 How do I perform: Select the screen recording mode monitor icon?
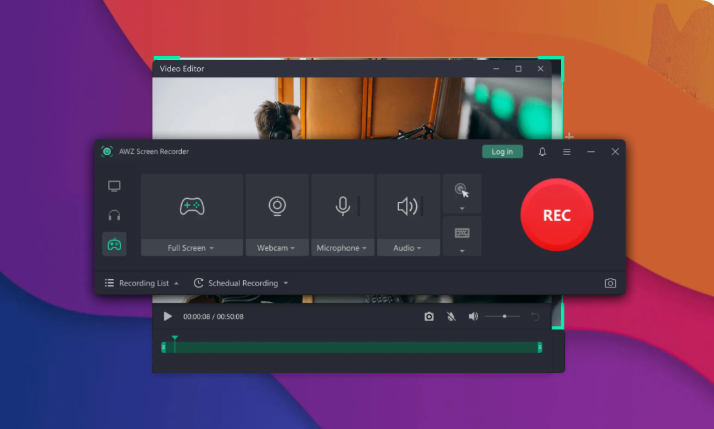point(114,186)
